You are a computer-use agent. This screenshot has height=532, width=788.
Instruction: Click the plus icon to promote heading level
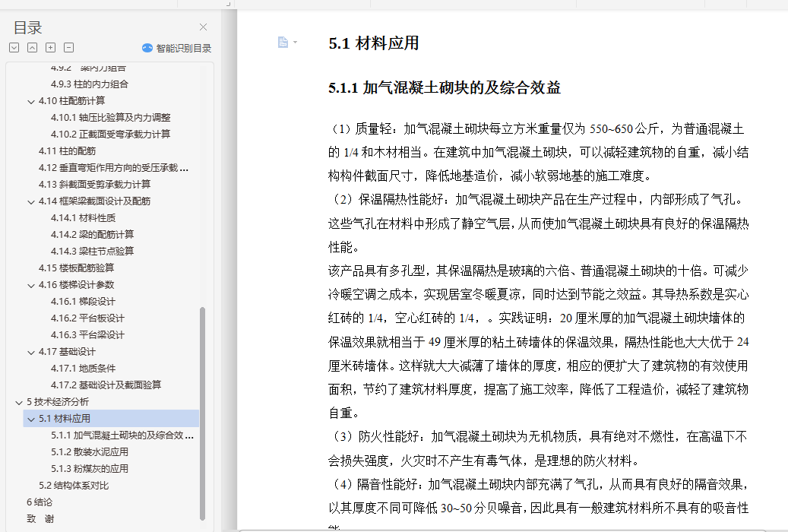coord(51,48)
